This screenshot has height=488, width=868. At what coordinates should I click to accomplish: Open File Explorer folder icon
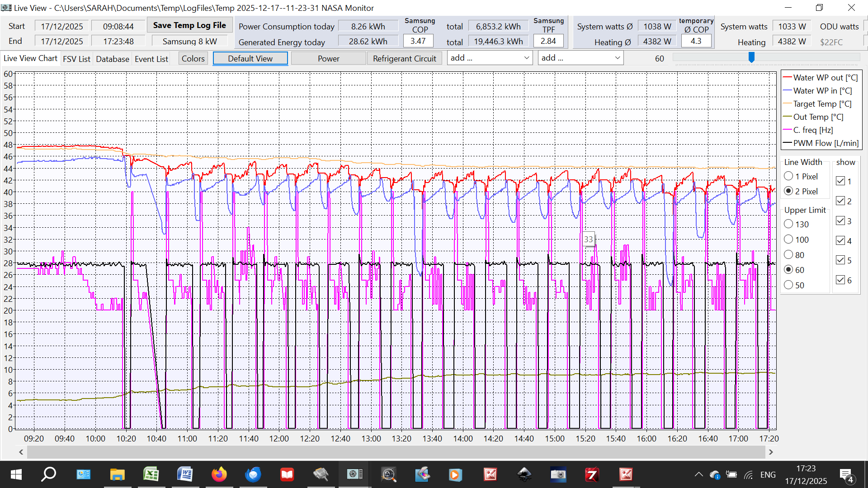pyautogui.click(x=117, y=474)
